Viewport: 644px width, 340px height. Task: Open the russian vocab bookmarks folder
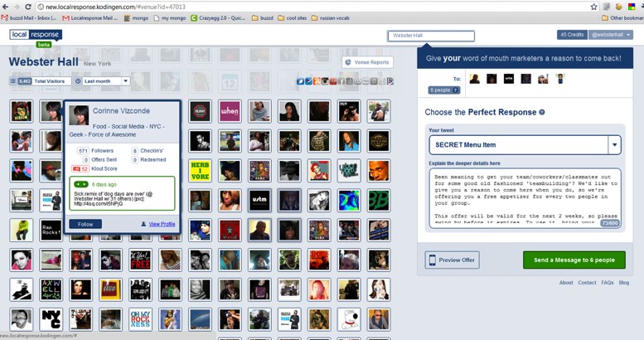pos(331,18)
